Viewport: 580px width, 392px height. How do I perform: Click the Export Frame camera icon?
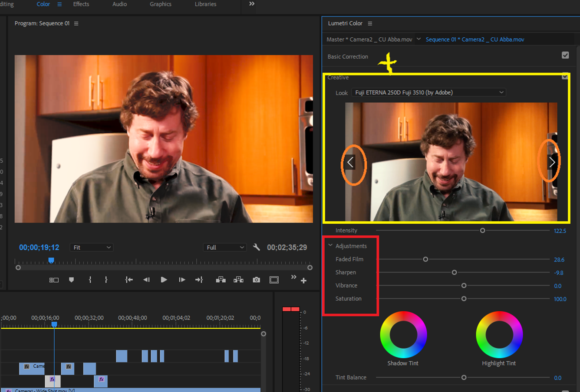click(257, 280)
